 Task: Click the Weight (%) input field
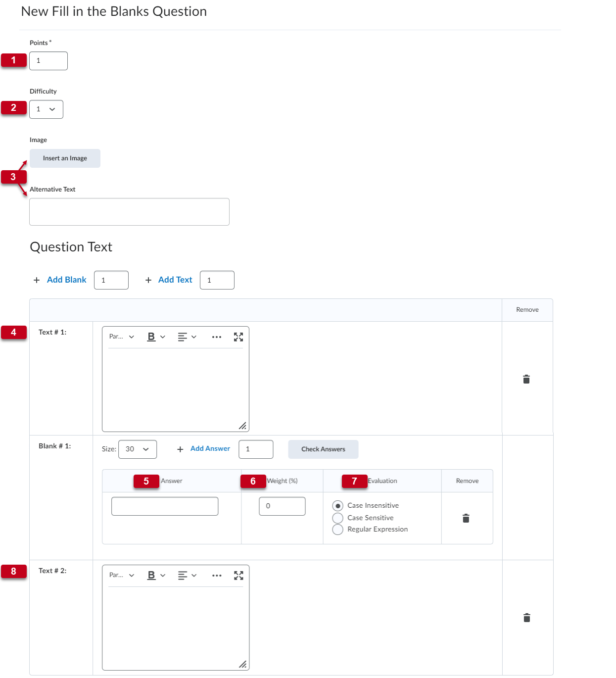pos(282,506)
